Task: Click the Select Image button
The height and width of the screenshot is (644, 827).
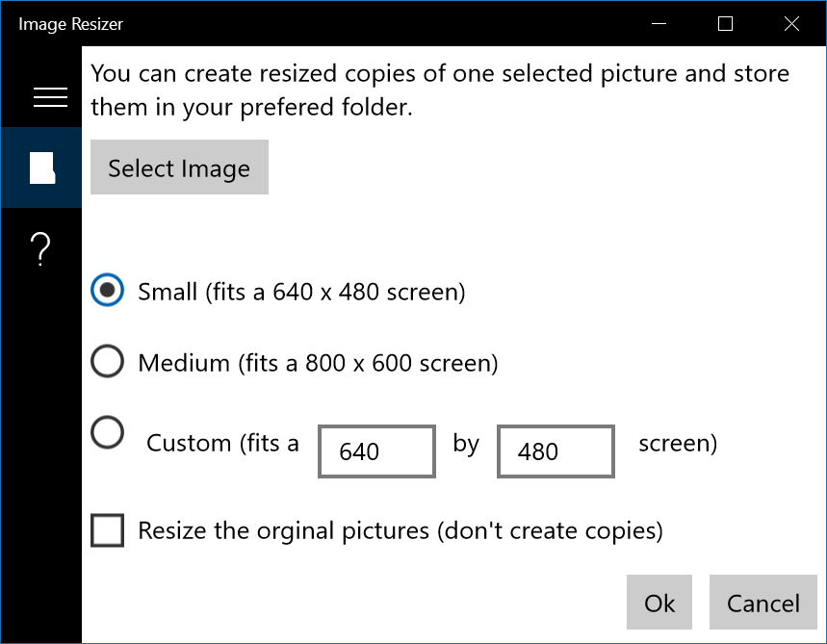Action: pos(179,167)
